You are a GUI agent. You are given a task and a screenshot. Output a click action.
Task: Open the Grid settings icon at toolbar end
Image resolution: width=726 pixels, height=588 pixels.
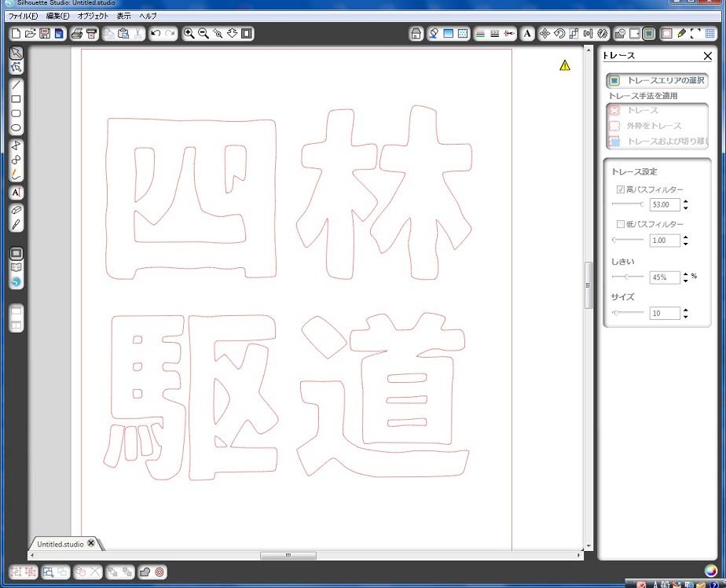pos(709,33)
